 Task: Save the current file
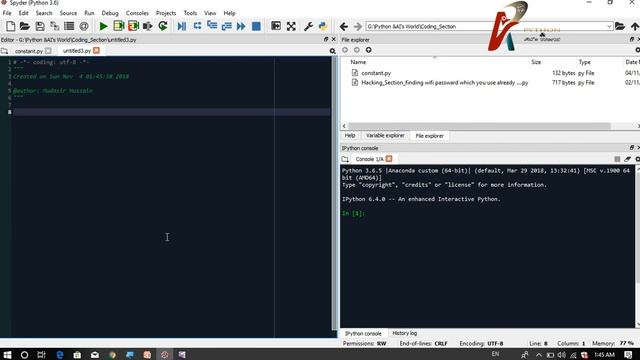pyautogui.click(x=40, y=26)
